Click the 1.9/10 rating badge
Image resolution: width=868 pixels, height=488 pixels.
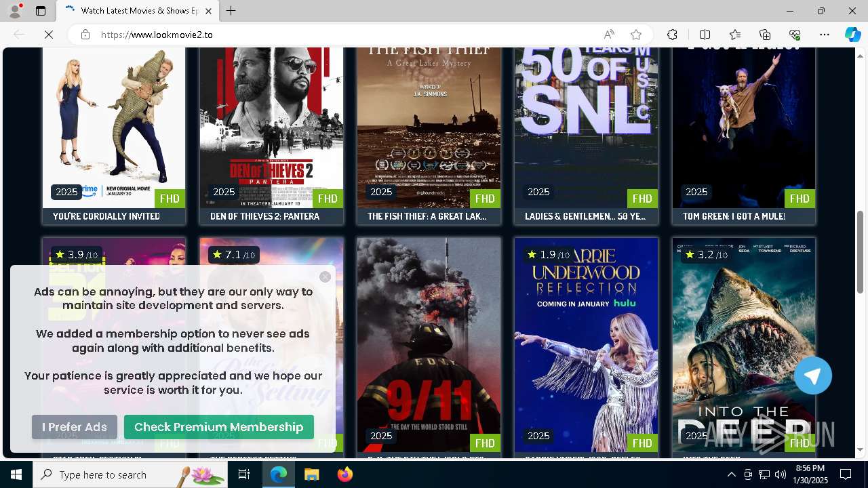click(548, 255)
